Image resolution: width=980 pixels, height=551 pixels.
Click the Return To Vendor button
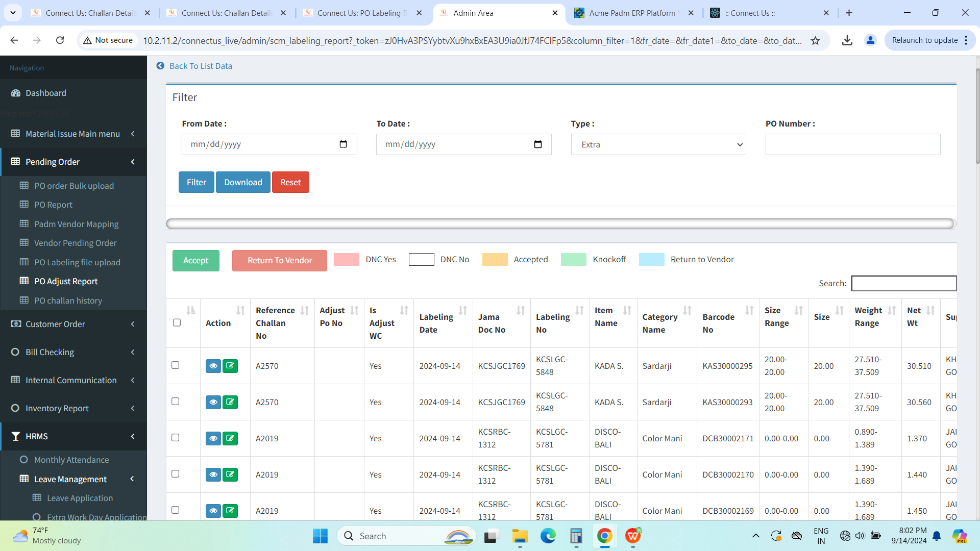point(280,261)
